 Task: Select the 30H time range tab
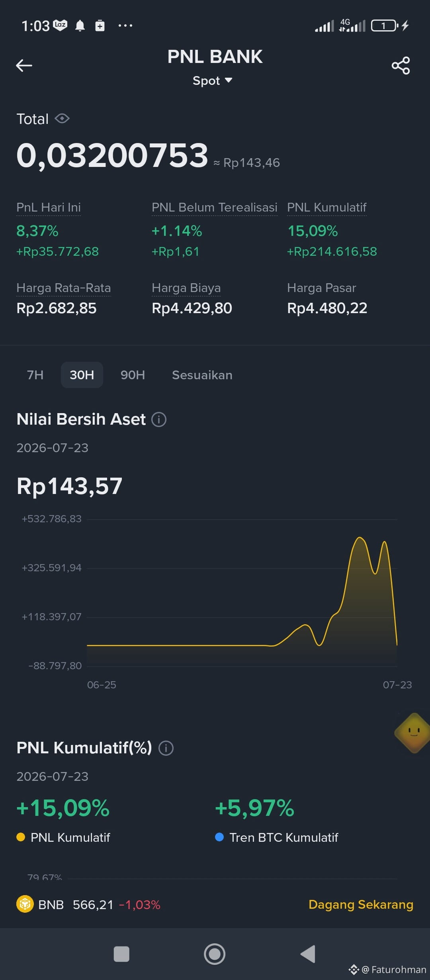point(82,375)
